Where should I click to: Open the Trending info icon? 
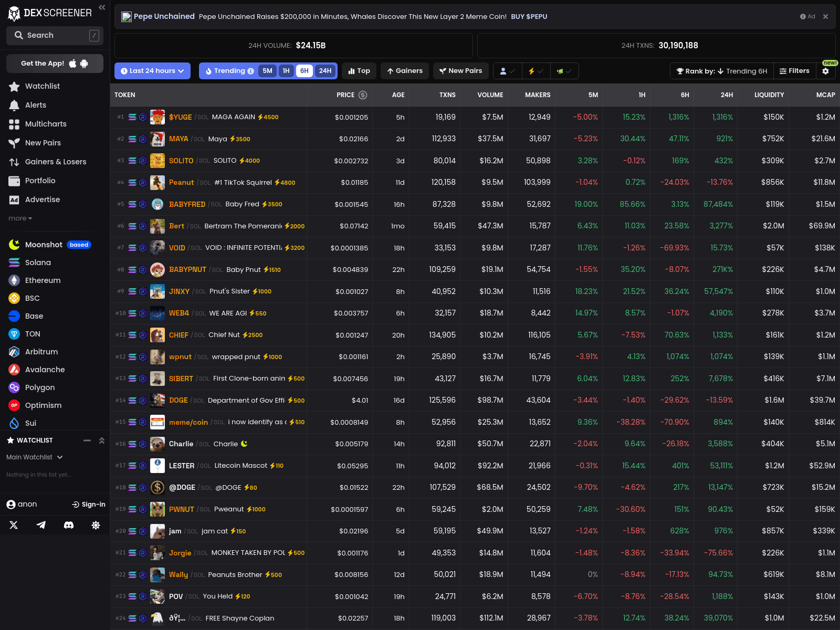pos(250,71)
